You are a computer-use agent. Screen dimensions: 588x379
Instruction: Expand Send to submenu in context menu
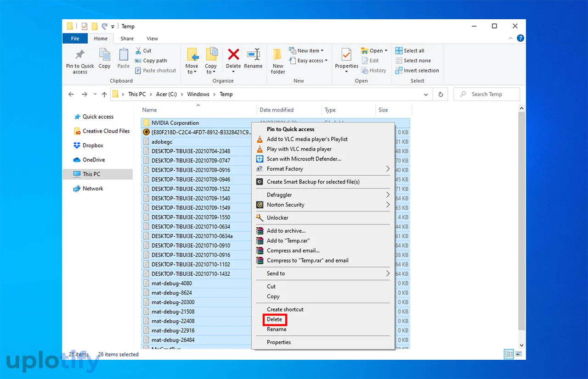[x=388, y=273]
